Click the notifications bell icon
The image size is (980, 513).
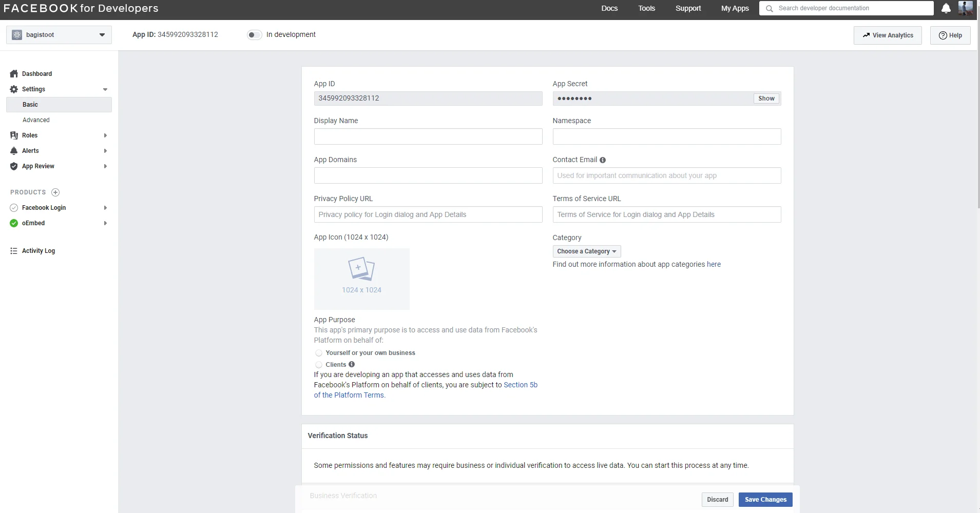pyautogui.click(x=946, y=8)
